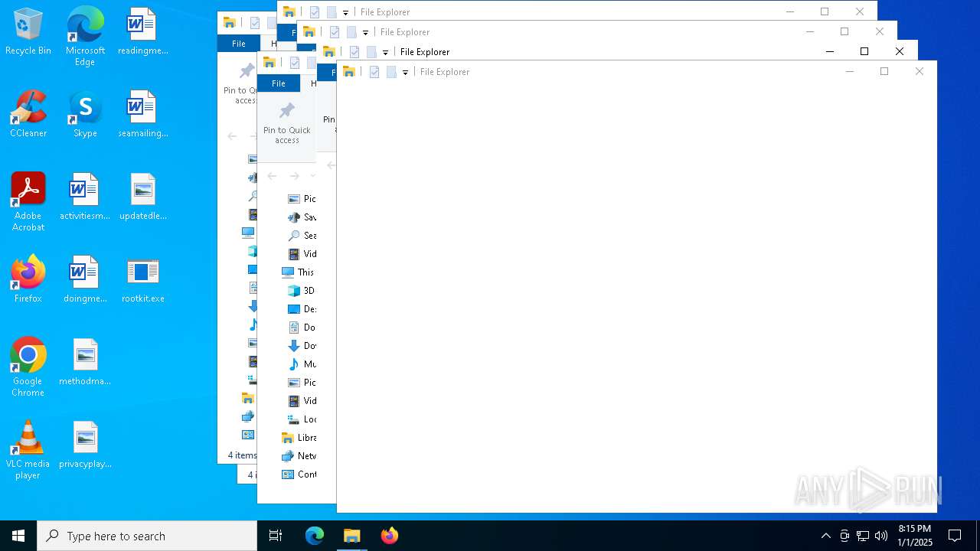980x551 pixels.
Task: Click Properties checkmark icon in frontmost window's title bar
Action: coord(374,72)
